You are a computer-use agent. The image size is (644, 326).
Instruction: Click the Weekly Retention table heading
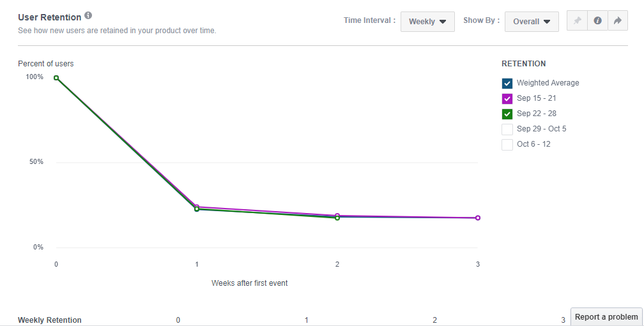pyautogui.click(x=50, y=320)
